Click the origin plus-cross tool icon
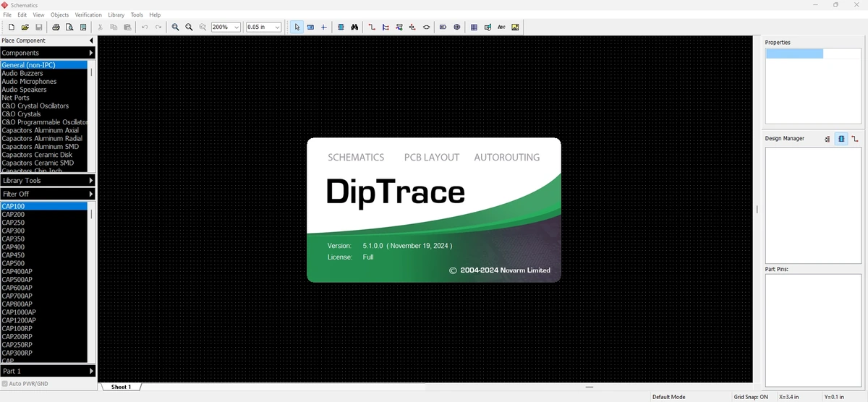 (324, 27)
